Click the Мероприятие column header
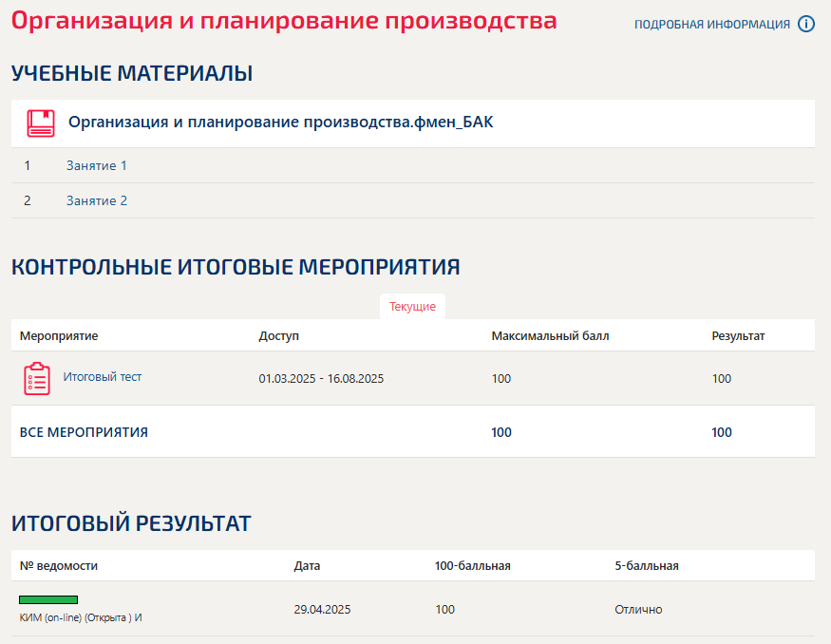This screenshot has height=644, width=831. (59, 336)
